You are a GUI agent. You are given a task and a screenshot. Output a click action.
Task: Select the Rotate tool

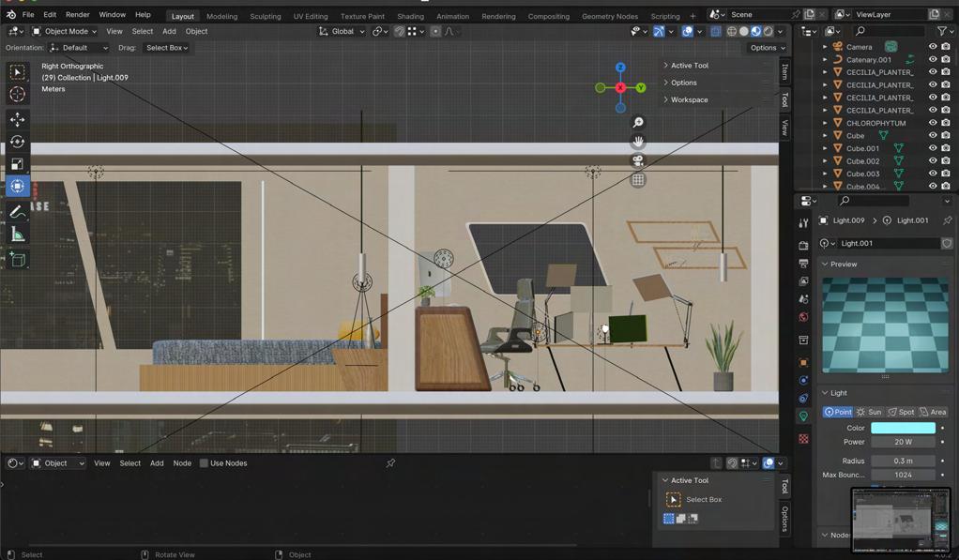pyautogui.click(x=17, y=142)
